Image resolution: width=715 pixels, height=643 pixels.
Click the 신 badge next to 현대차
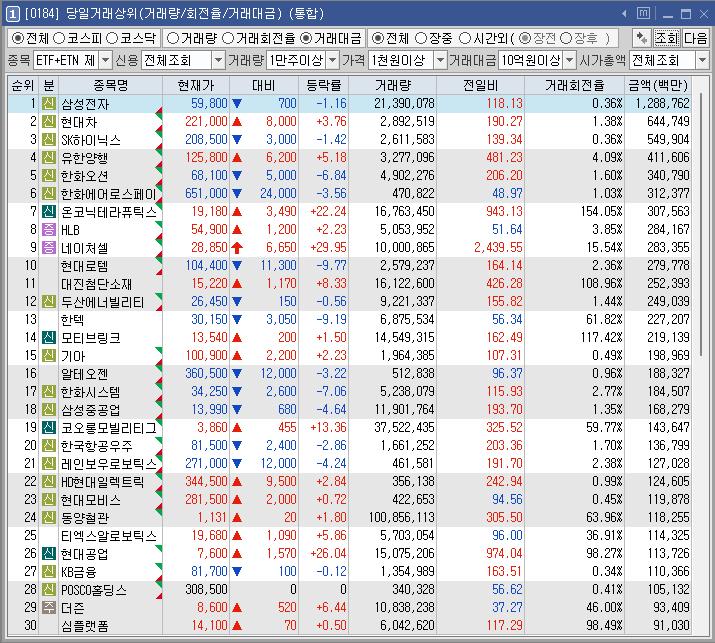click(x=48, y=122)
